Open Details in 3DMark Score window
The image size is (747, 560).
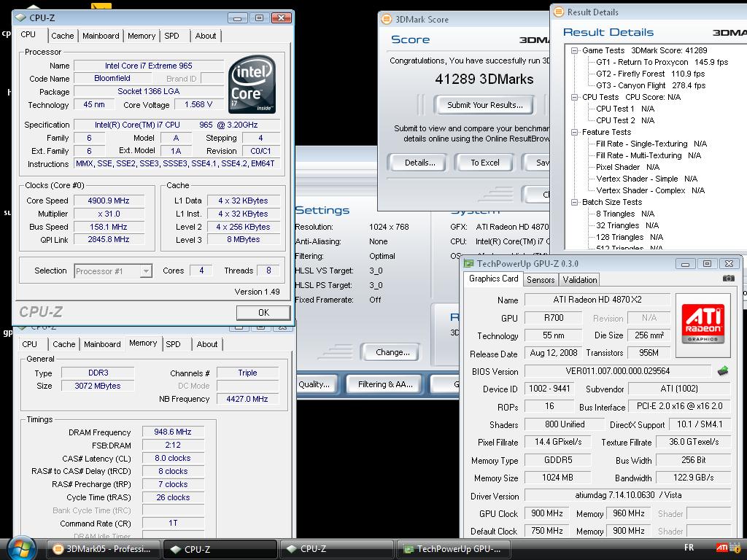[x=419, y=163]
